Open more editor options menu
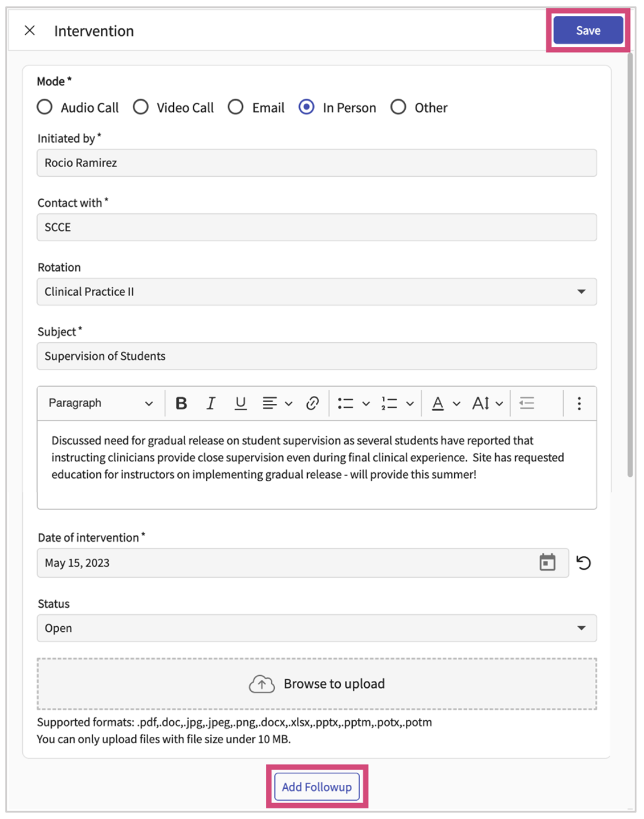644x819 pixels. pyautogui.click(x=579, y=404)
